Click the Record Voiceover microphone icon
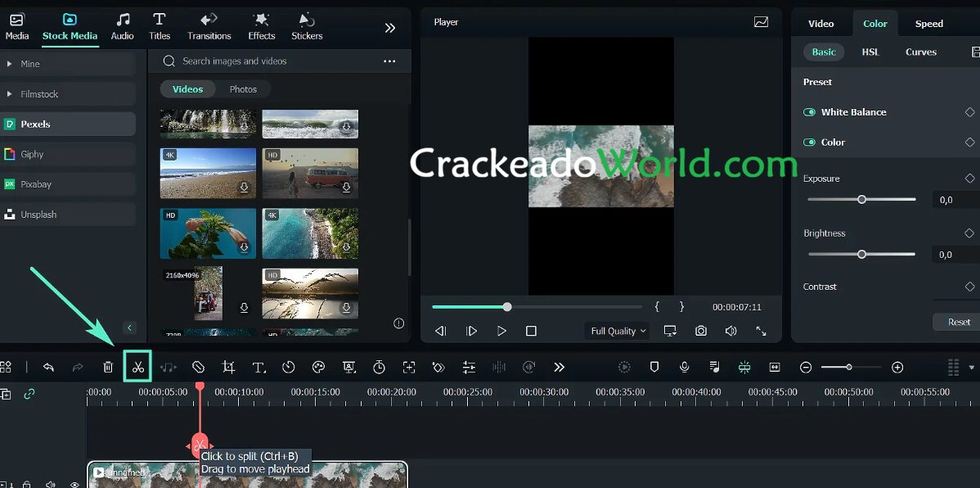 (x=686, y=366)
